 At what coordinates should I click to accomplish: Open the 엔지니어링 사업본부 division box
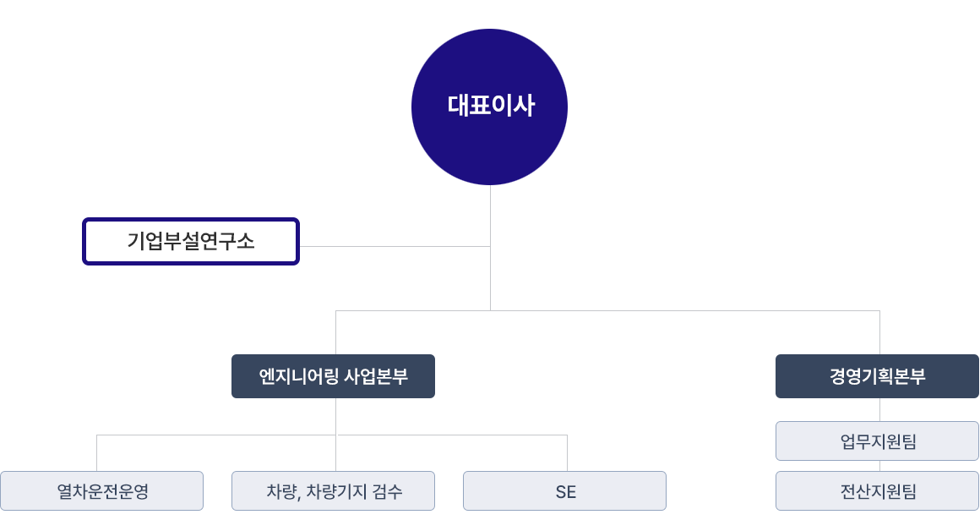tap(333, 376)
